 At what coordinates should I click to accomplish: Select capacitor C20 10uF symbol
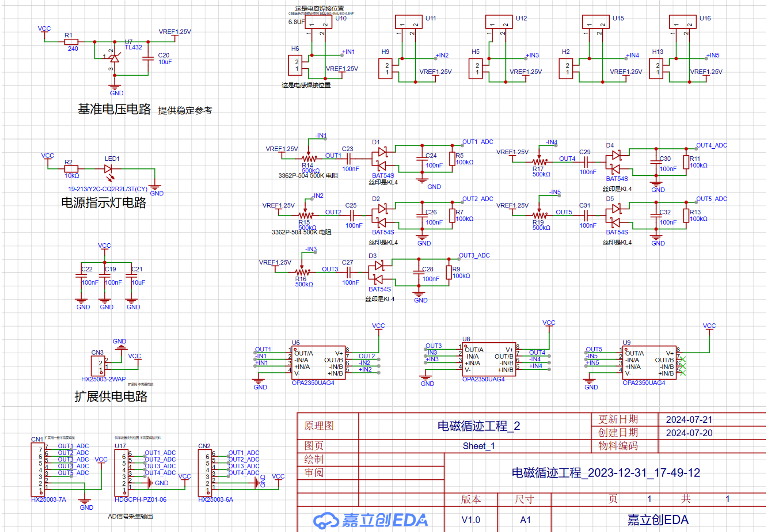click(148, 58)
